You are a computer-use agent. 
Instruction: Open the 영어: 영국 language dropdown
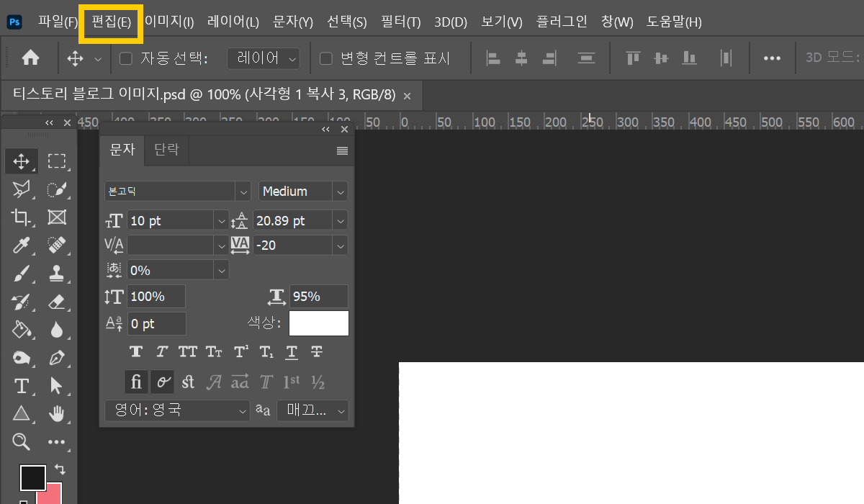click(x=177, y=410)
